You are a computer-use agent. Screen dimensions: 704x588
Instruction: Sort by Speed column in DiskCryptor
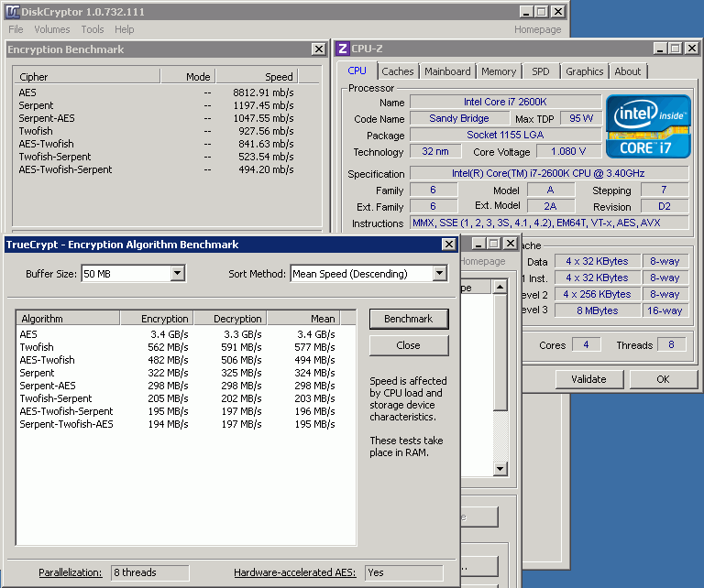tap(257, 77)
